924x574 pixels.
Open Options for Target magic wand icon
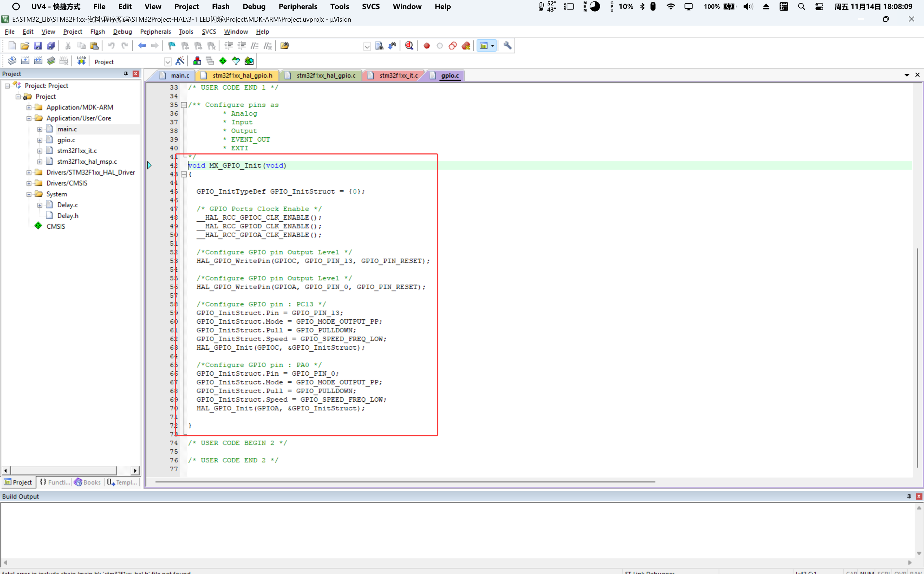(x=180, y=61)
